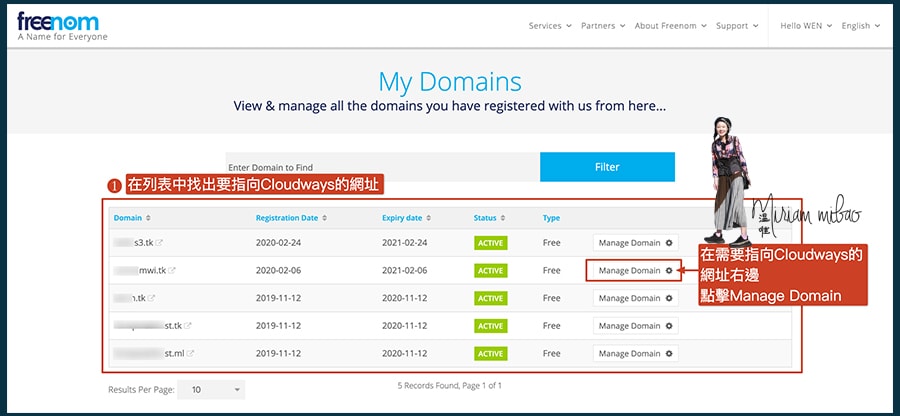
Task: Click expiry date 2021-02-06
Action: pos(405,270)
